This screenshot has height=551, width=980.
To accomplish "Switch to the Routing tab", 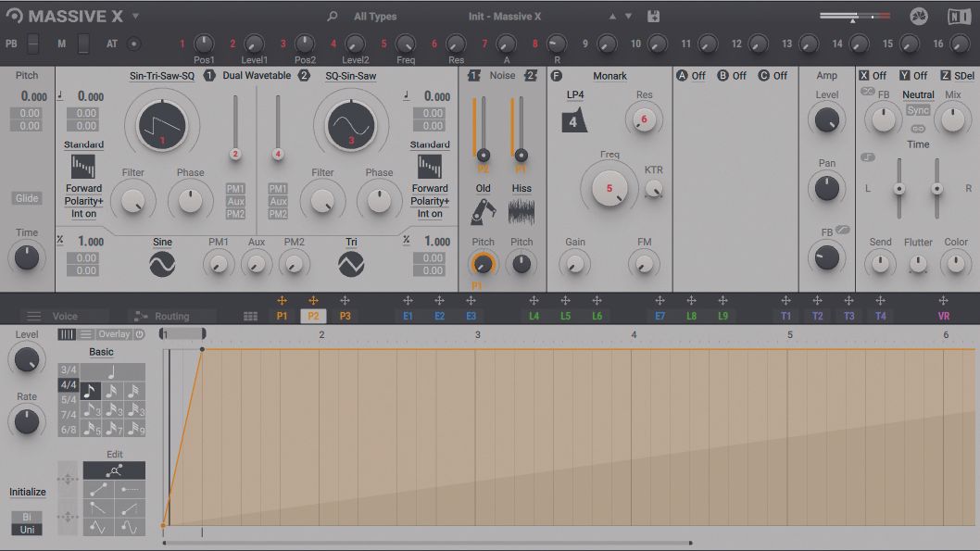I will click(172, 315).
